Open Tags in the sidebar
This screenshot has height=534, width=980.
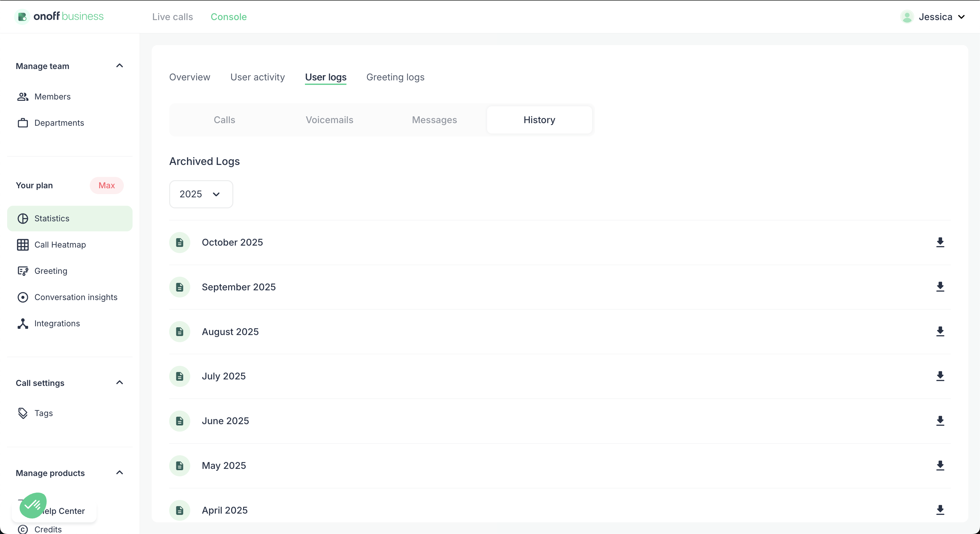click(70, 413)
